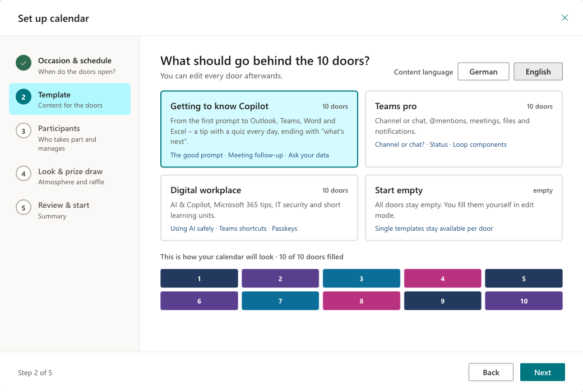Click '10 doors' on Digital workplace card
The image size is (583, 392).
pos(335,190)
